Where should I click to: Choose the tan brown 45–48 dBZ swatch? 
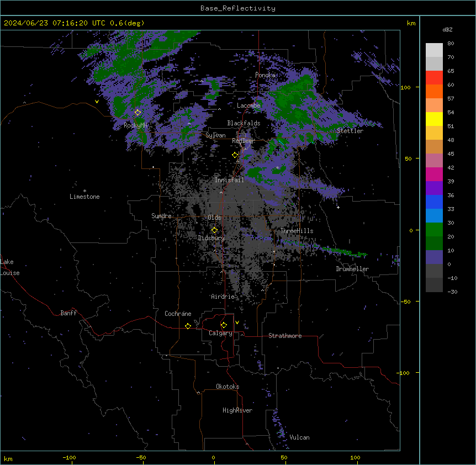pos(434,146)
